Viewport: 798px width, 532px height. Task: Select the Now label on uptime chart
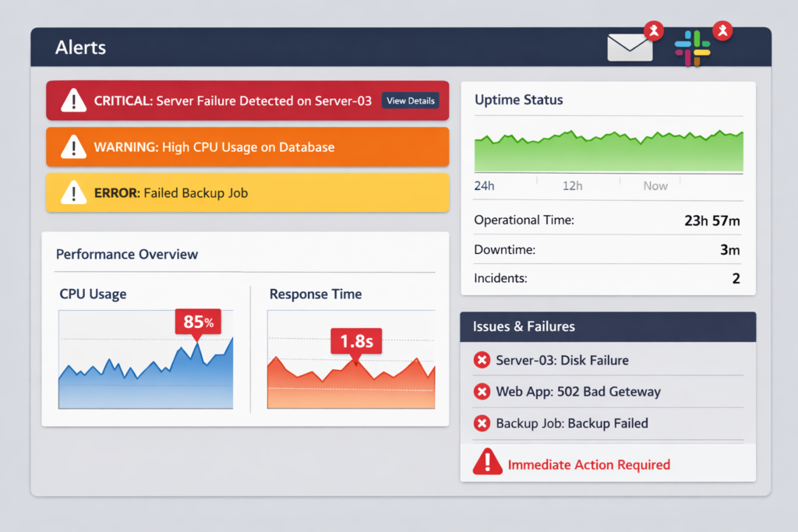655,185
